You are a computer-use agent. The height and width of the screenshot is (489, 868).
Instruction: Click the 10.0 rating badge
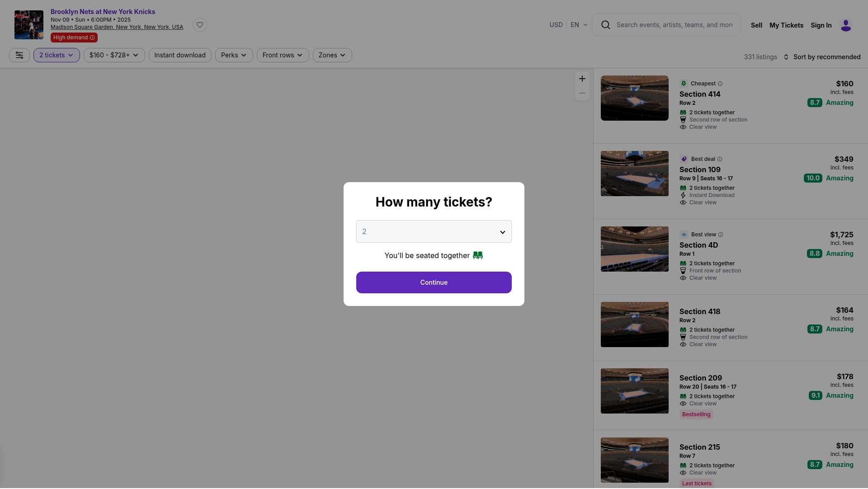(x=813, y=178)
